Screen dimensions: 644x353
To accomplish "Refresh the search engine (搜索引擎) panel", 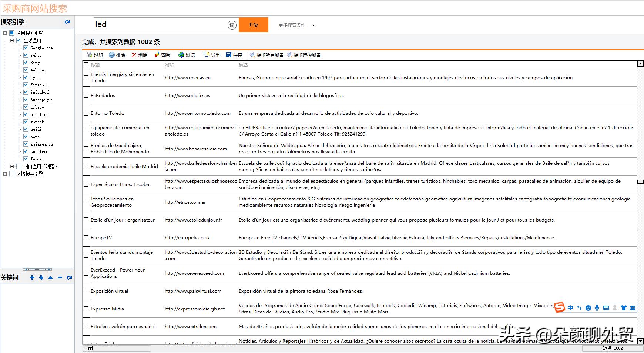I will [67, 22].
